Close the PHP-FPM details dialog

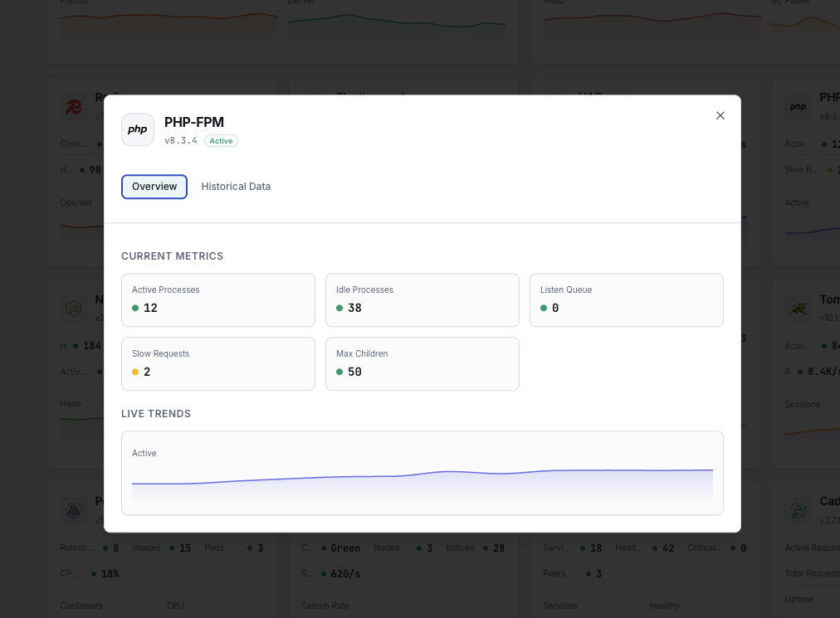coord(720,115)
